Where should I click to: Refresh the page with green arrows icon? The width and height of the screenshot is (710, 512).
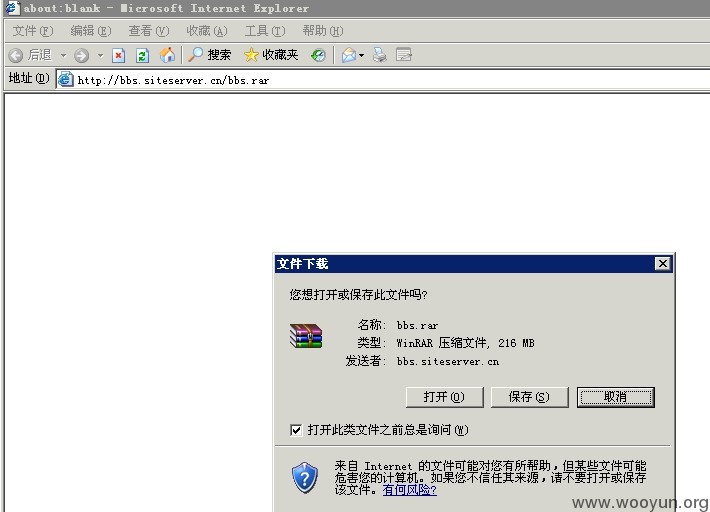(x=143, y=55)
